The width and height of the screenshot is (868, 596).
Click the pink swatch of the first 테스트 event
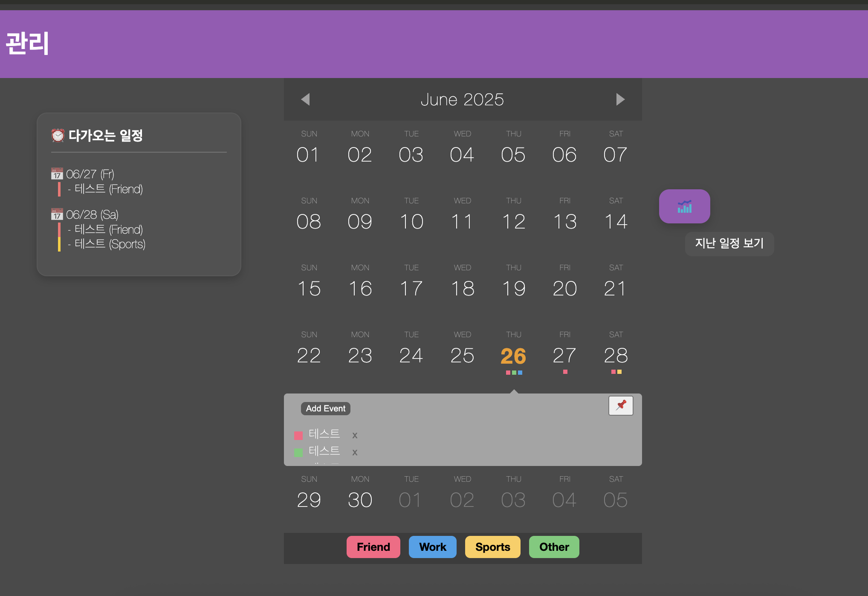[298, 435]
